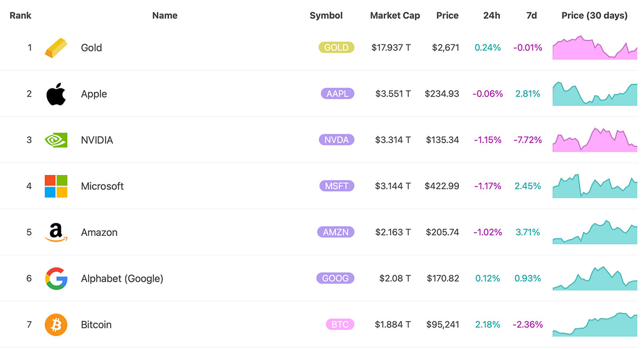This screenshot has height=349, width=644.
Task: Click Bitcoin's -2.36% 7d change
Action: click(x=528, y=324)
